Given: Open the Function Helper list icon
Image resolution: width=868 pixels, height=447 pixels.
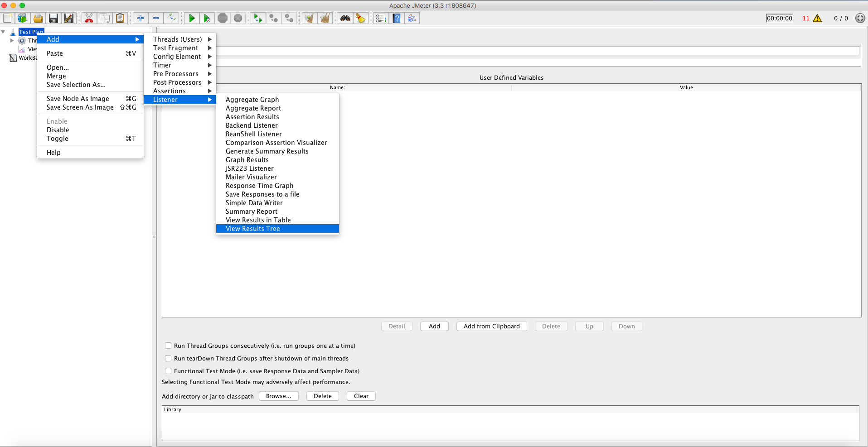Looking at the screenshot, I should [381, 18].
